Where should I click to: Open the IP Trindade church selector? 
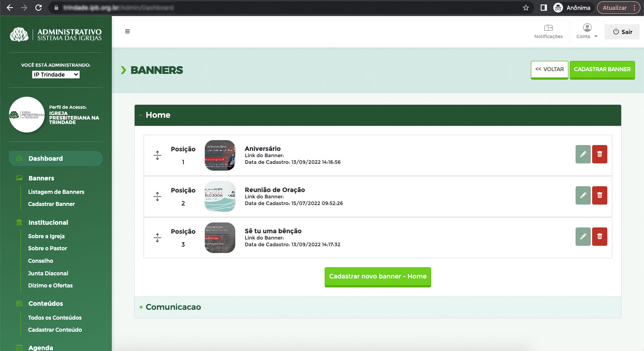click(56, 75)
